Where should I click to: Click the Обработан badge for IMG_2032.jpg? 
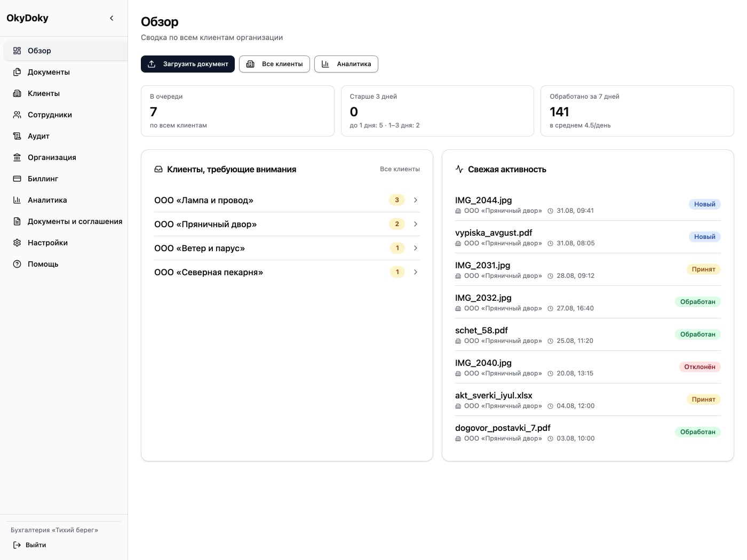(697, 302)
